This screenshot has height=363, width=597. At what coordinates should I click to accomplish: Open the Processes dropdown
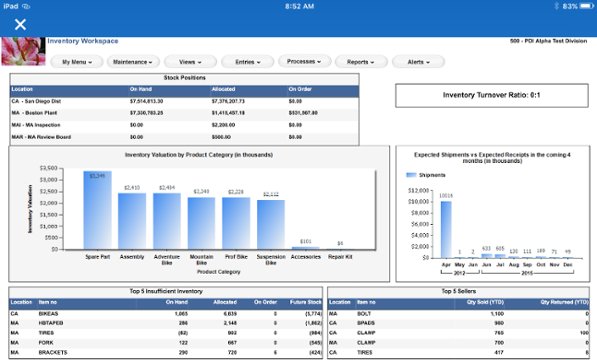coord(304,61)
